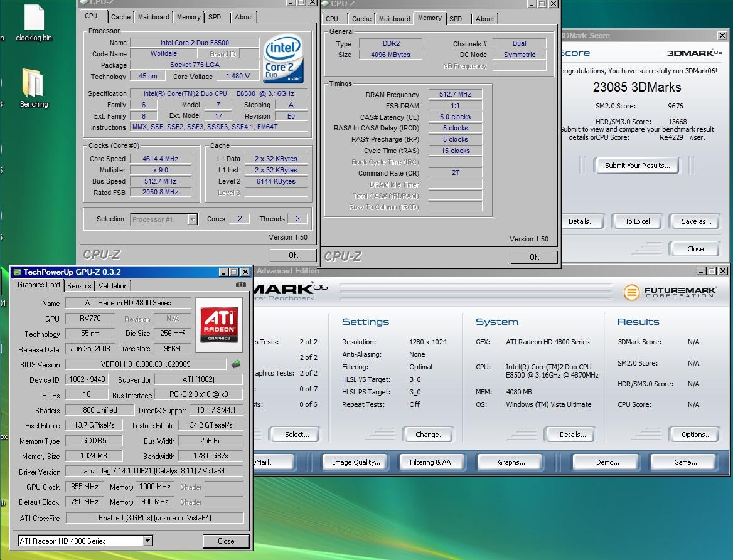Click the ATI CrossFire status field
Viewport: 733px width, 560px height.
pyautogui.click(x=155, y=518)
